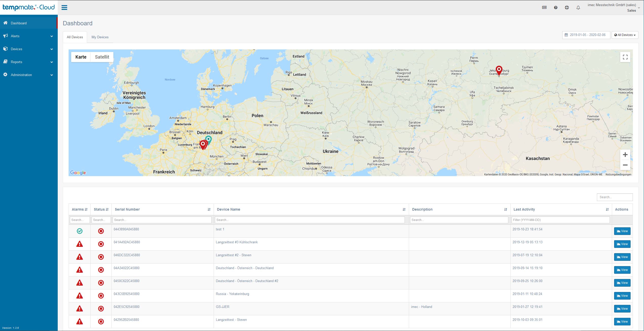Switch map to Satellit view
644x331 pixels.
coord(102,57)
